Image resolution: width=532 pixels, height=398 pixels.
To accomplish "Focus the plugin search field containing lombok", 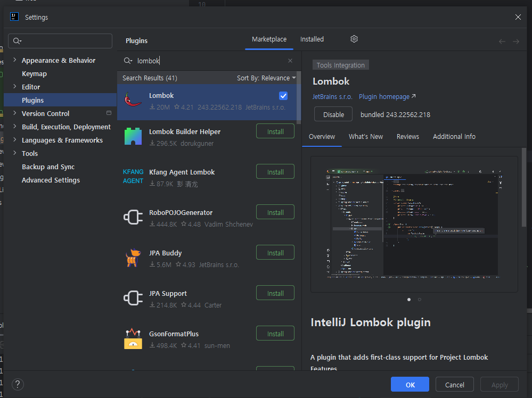I will click(x=209, y=61).
